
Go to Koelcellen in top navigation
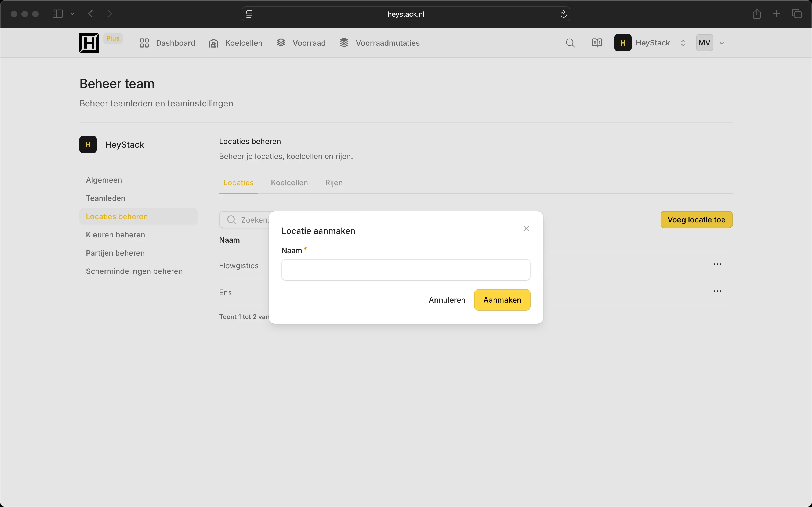(x=236, y=43)
